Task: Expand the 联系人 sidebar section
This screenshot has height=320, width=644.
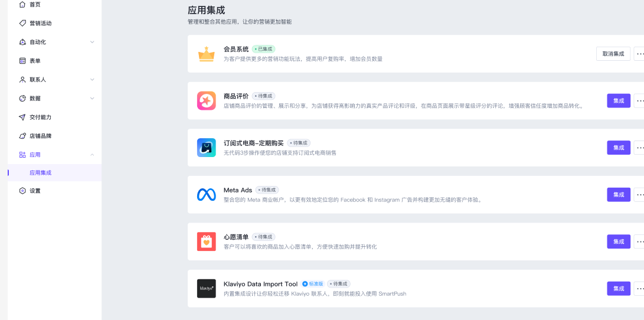Action: click(92, 80)
